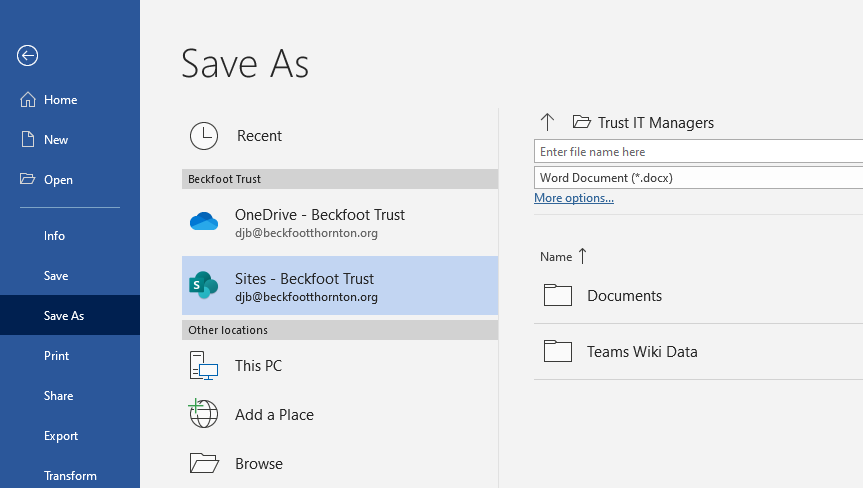This screenshot has width=863, height=488.
Task: Open the Info page
Action: click(70, 235)
